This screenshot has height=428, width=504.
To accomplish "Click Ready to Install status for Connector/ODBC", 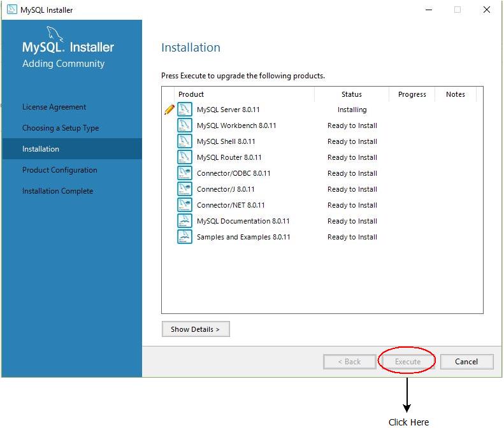I will pyautogui.click(x=352, y=173).
